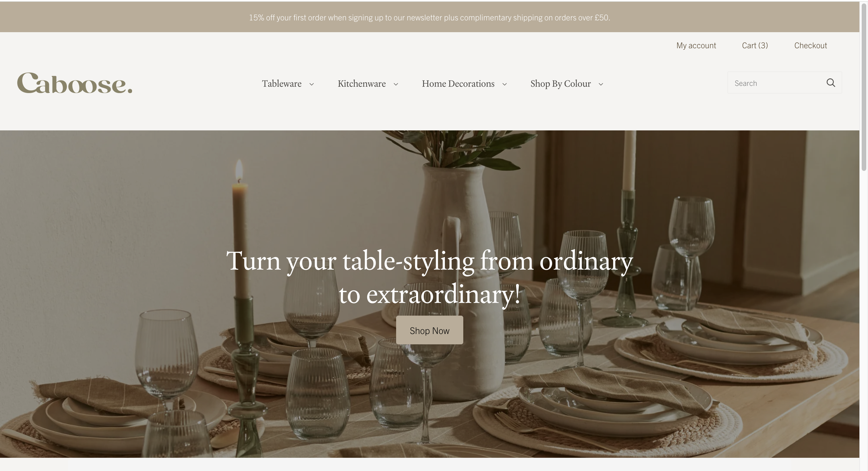Screen dimensions: 868x471
Task: Click the search magnifier icon
Action: 831,83
